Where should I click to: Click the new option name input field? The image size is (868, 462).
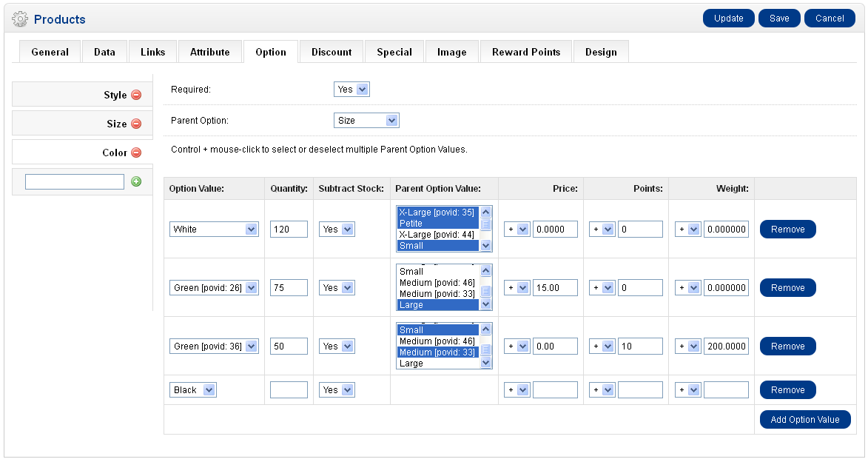point(75,181)
